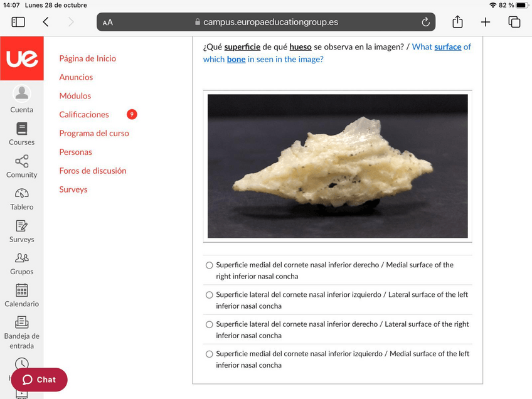Click the Página de Inicio link
This screenshot has width=532, height=399.
(88, 58)
